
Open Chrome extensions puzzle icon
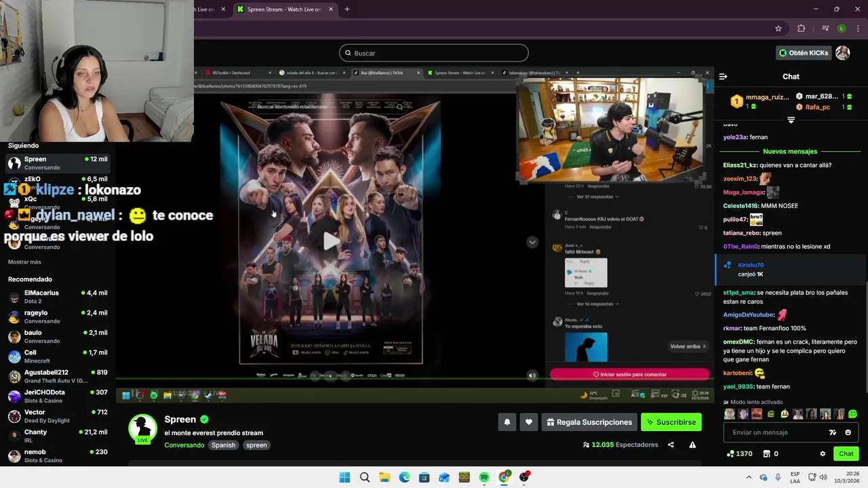tap(801, 28)
